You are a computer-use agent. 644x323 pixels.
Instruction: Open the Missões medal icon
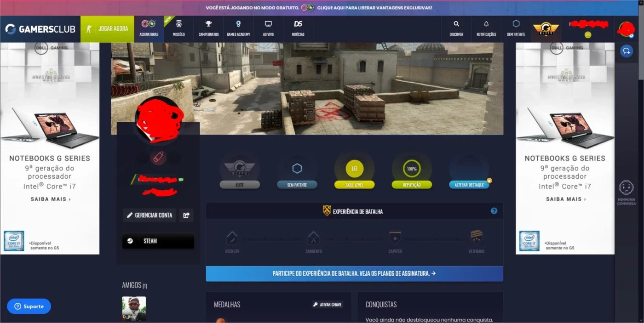pyautogui.click(x=179, y=23)
